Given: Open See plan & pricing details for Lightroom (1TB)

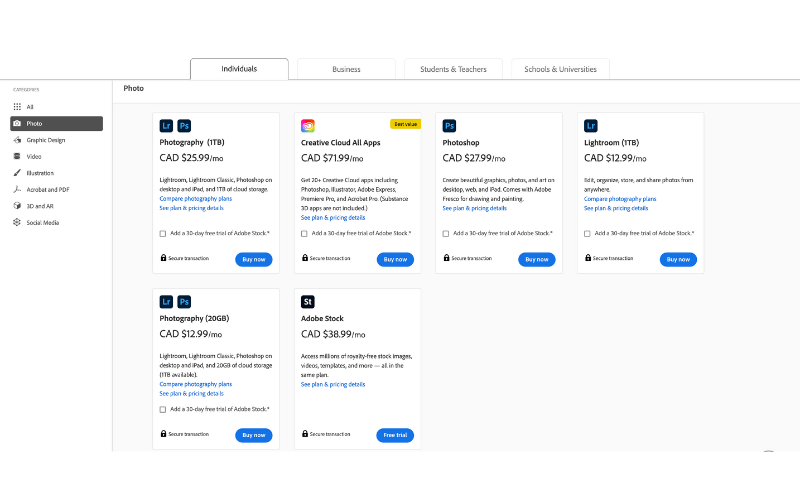Looking at the screenshot, I should (616, 208).
